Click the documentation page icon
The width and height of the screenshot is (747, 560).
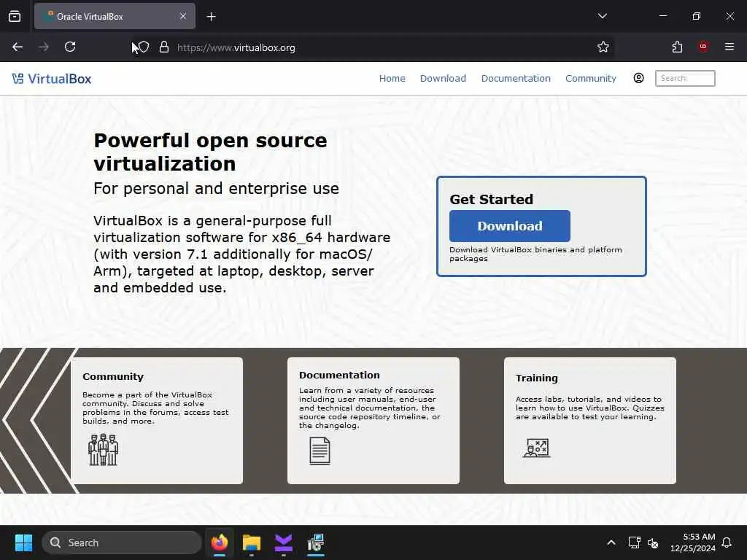click(x=320, y=451)
